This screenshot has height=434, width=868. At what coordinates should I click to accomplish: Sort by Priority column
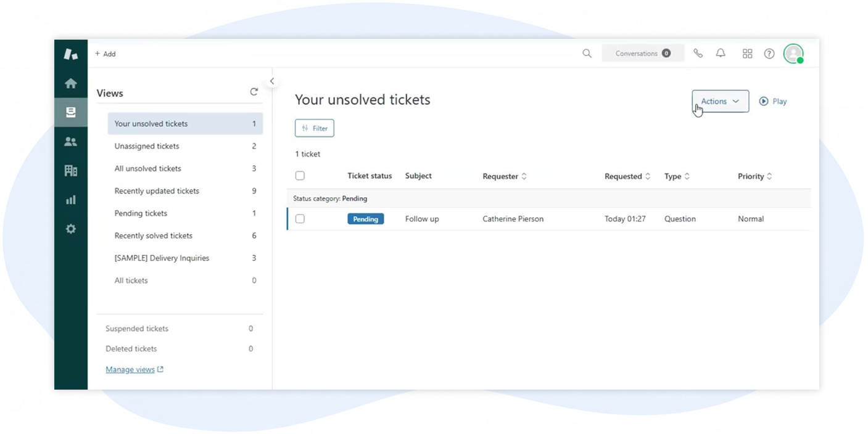pyautogui.click(x=755, y=176)
